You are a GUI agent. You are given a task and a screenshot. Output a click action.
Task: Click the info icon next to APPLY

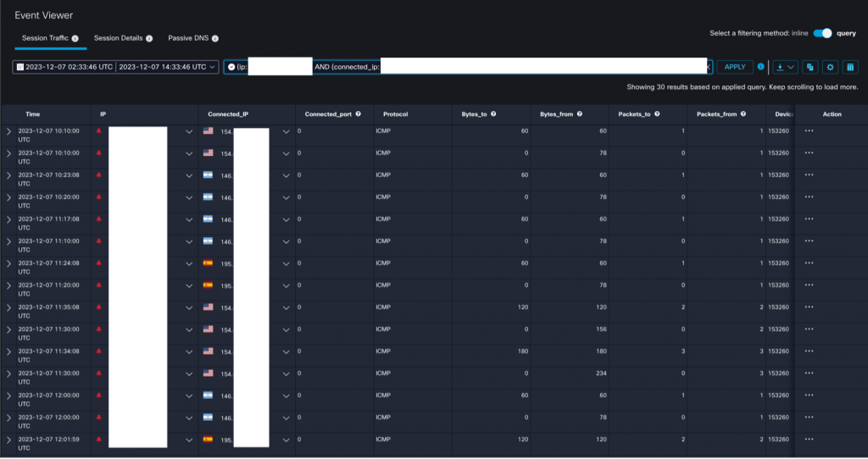(760, 66)
